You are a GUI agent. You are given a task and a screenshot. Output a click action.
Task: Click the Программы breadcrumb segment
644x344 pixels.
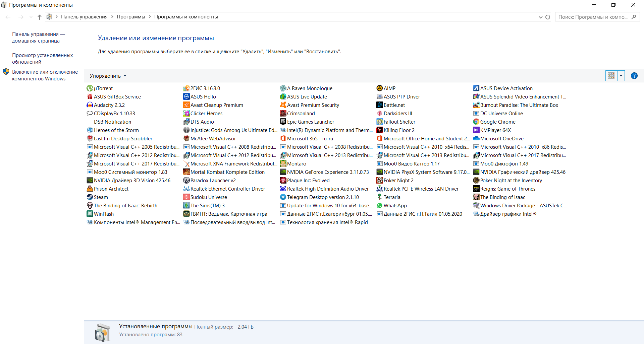131,17
